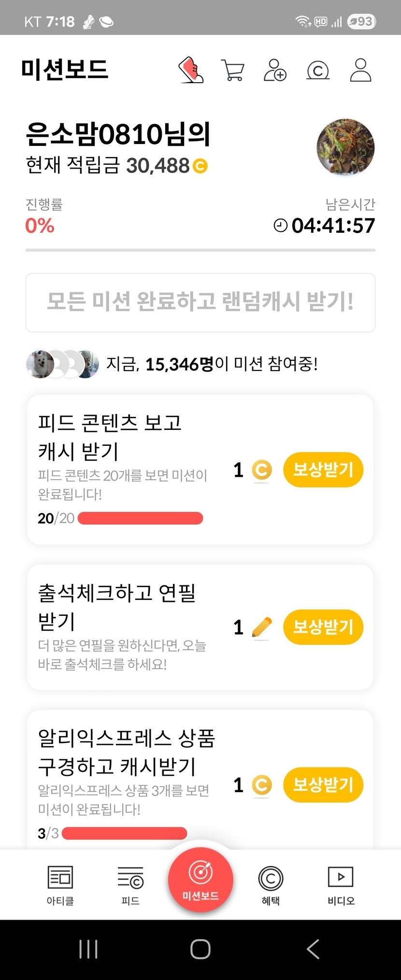401x980 pixels.
Task: Tap the food profile picture
Action: tap(345, 147)
